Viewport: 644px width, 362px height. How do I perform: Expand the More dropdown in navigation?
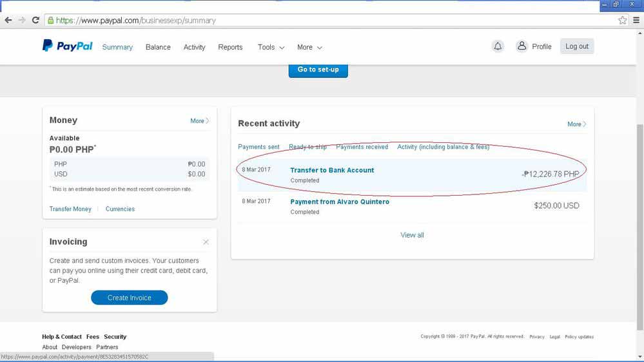point(309,47)
